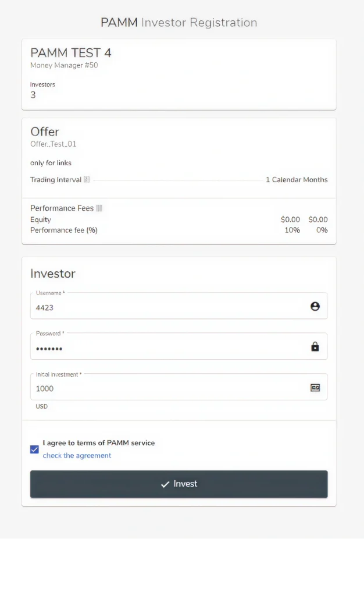This screenshot has height=596, width=364.
Task: Click the 'PAMM Investor Registration' page title
Action: 179,23
